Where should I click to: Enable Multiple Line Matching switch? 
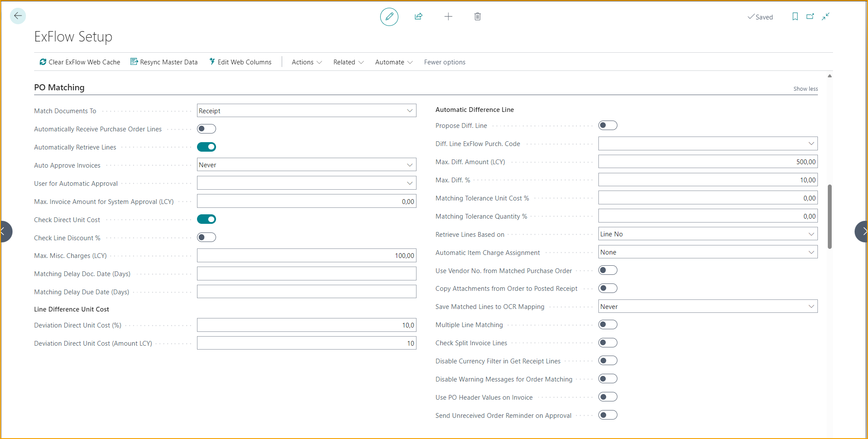pos(608,324)
